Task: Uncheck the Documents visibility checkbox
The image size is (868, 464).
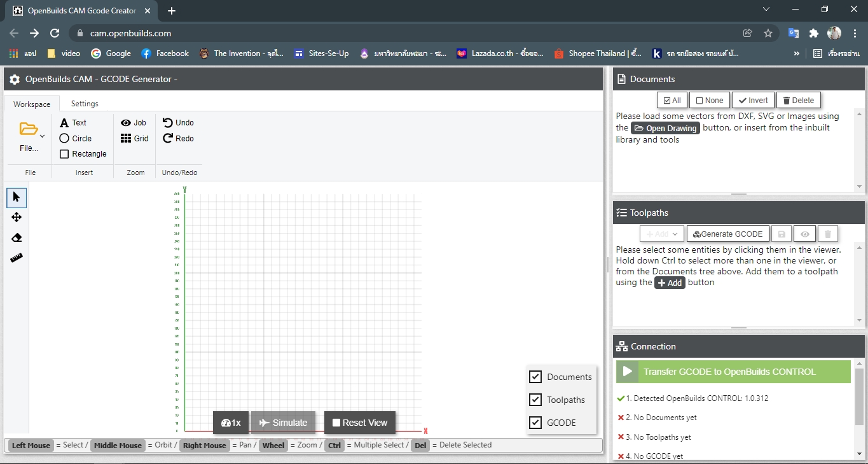Action: [x=535, y=377]
